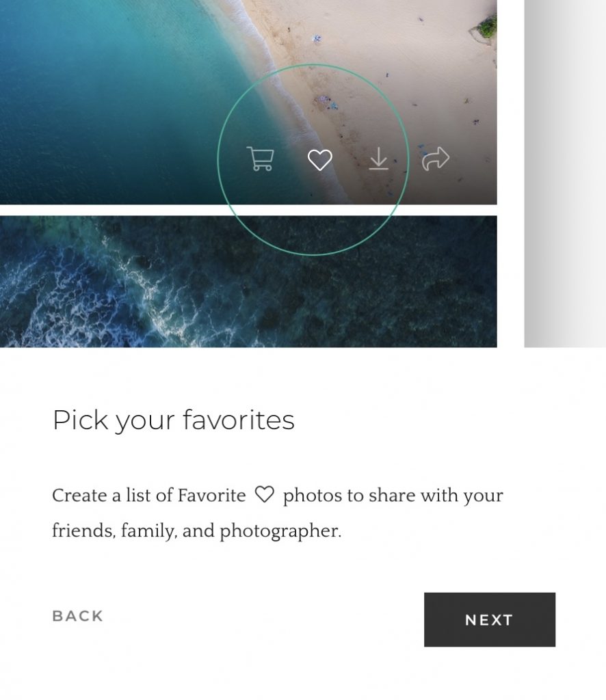Screen dimensions: 606x700
Task: Click the green bush on beach photo
Action: pos(487,27)
